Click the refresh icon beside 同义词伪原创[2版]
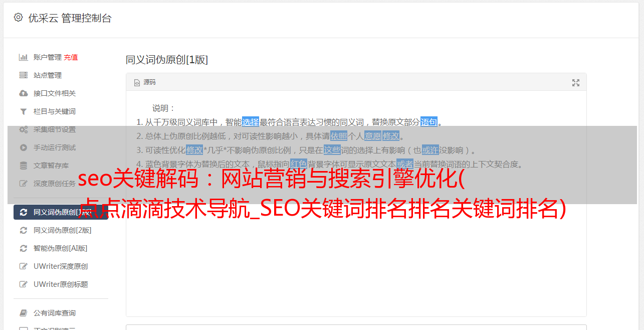This screenshot has height=330, width=644. [x=23, y=230]
